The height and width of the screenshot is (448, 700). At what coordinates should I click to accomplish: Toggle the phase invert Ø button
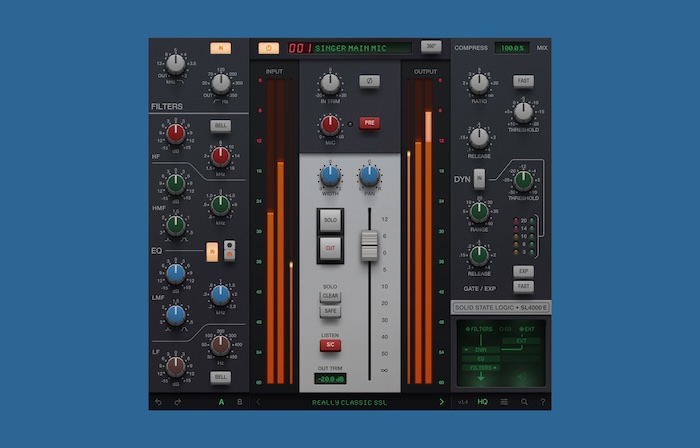tap(370, 81)
